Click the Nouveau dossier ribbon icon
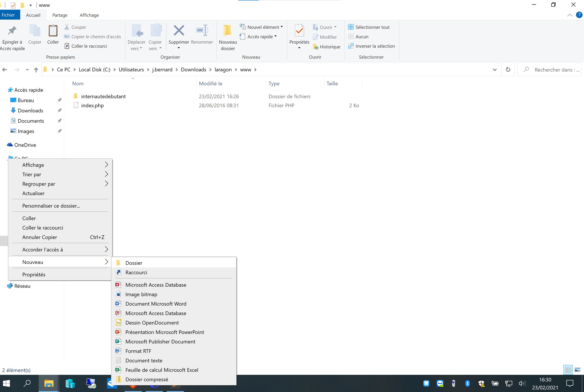Viewport: 584px width, 392px height. [x=228, y=31]
